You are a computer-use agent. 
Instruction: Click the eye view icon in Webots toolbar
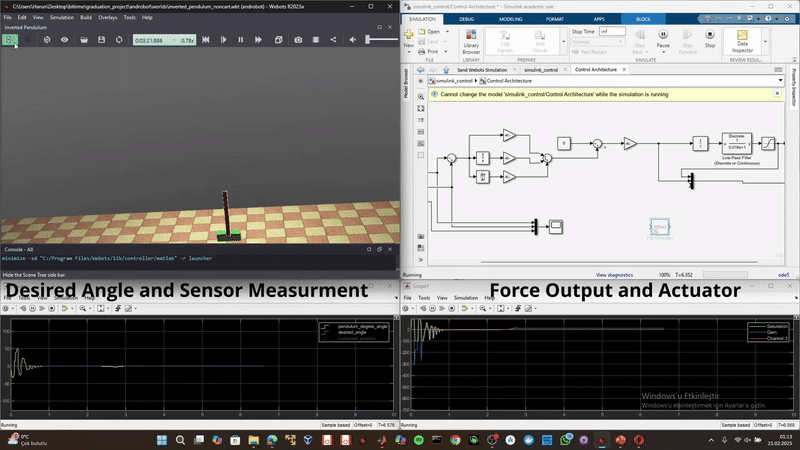point(64,39)
